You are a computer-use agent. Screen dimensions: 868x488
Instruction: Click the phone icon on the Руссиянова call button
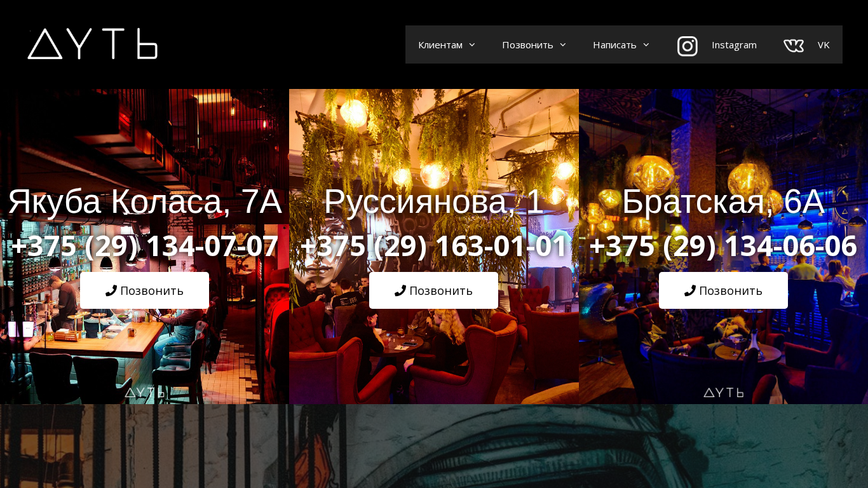400,290
